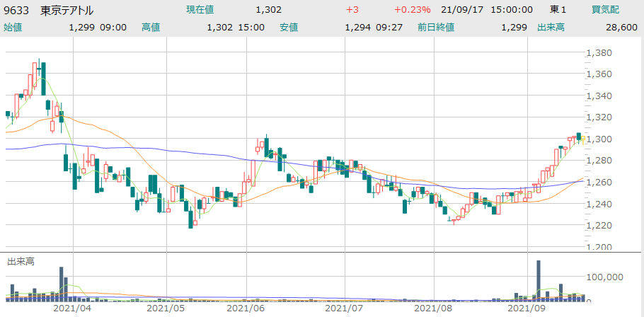Click the stock code 9633
The image size is (644, 317).
tap(17, 11)
